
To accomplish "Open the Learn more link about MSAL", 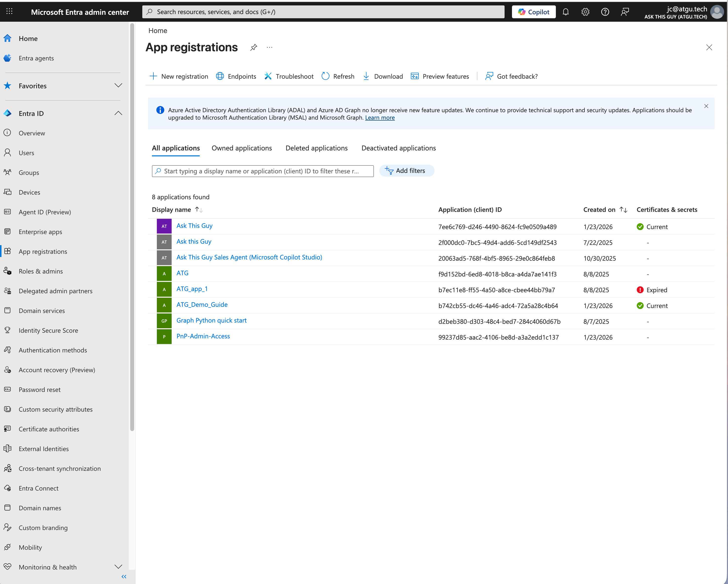I will 380,118.
